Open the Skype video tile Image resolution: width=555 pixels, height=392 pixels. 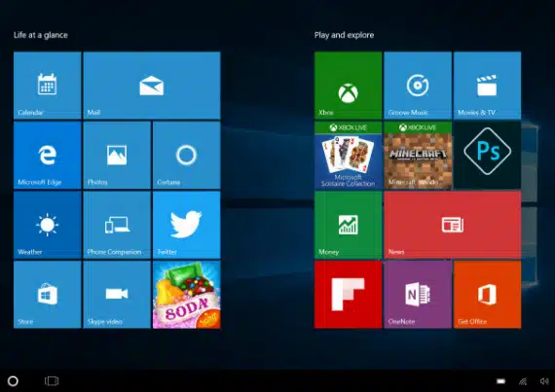117,295
